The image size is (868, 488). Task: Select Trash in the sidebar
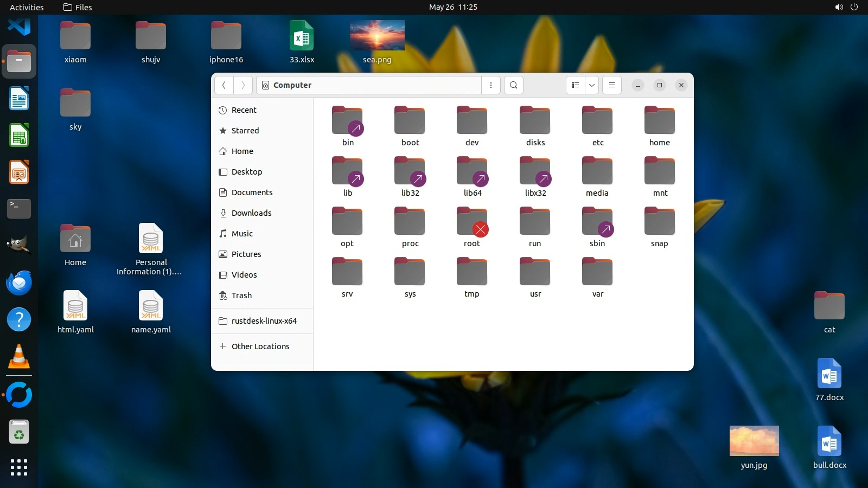point(241,296)
